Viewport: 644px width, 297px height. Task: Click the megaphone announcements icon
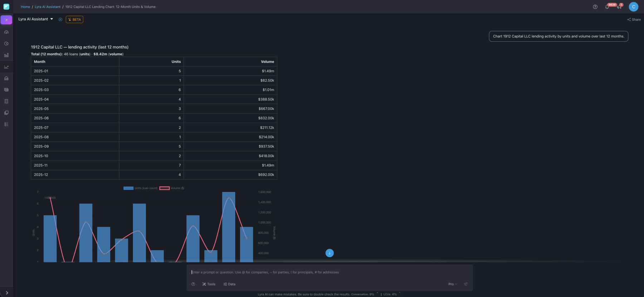tap(619, 7)
